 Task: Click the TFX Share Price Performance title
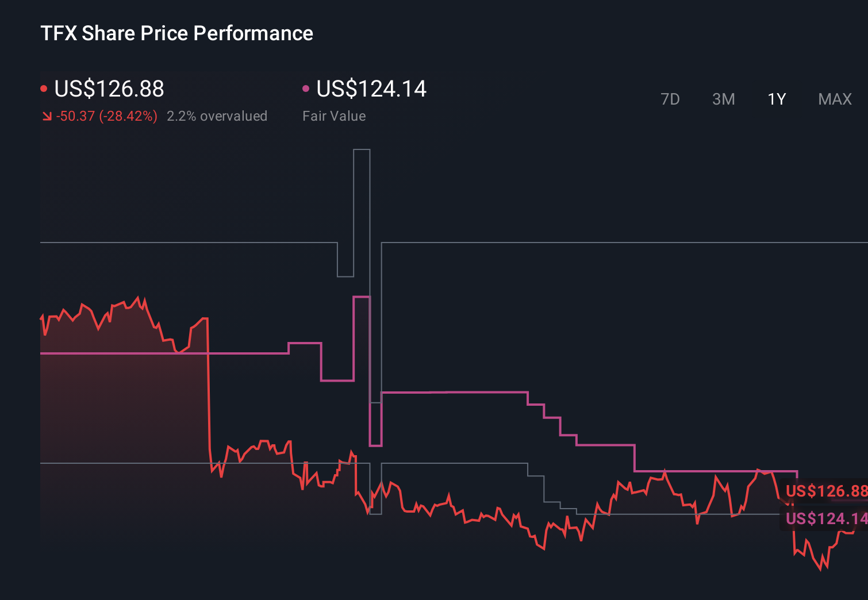click(x=176, y=33)
